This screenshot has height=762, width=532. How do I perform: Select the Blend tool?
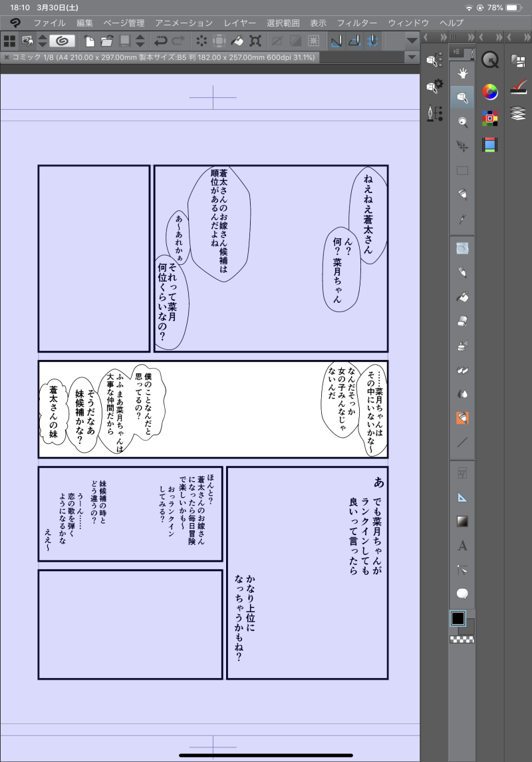click(x=463, y=394)
